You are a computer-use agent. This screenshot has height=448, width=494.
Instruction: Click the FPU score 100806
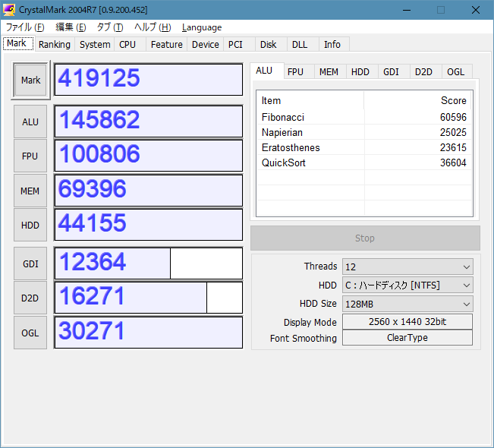point(149,156)
